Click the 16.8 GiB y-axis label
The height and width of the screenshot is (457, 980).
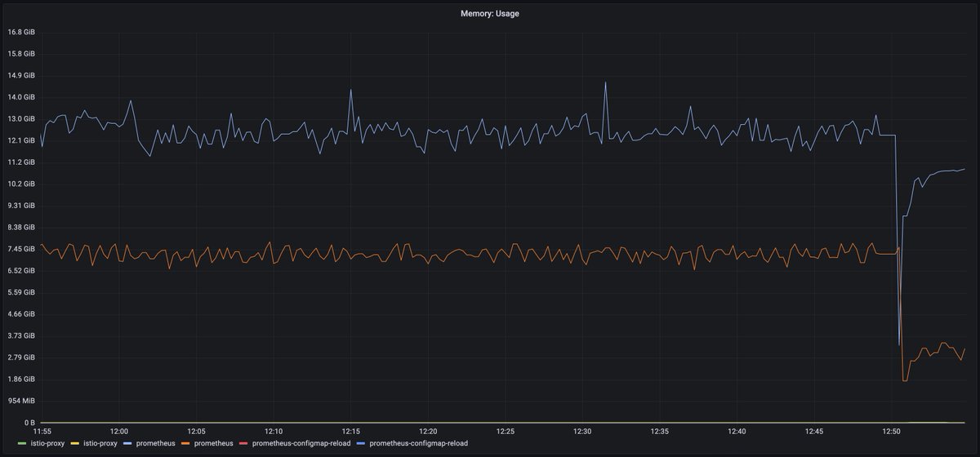(20, 32)
